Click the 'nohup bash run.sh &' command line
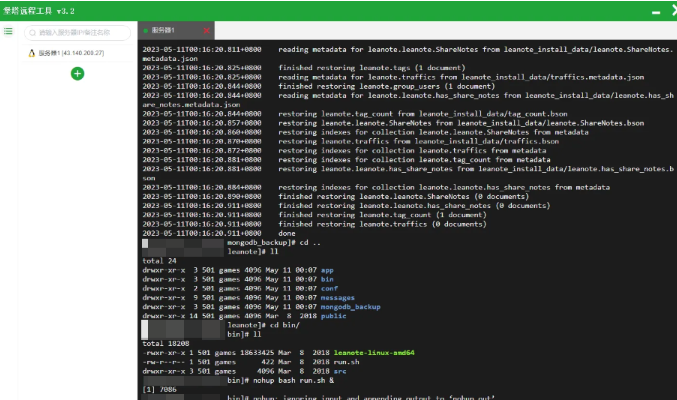Viewport: 677px width, 400px height. 293,381
